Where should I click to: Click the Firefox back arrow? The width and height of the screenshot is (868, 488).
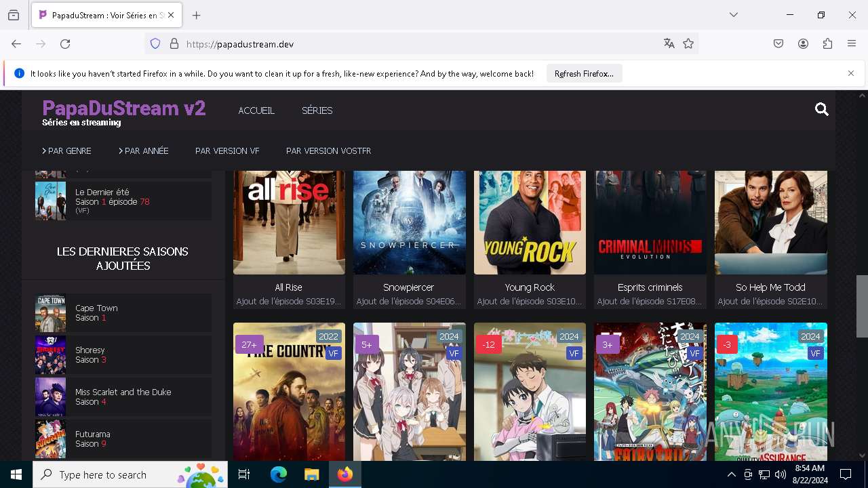coord(16,44)
